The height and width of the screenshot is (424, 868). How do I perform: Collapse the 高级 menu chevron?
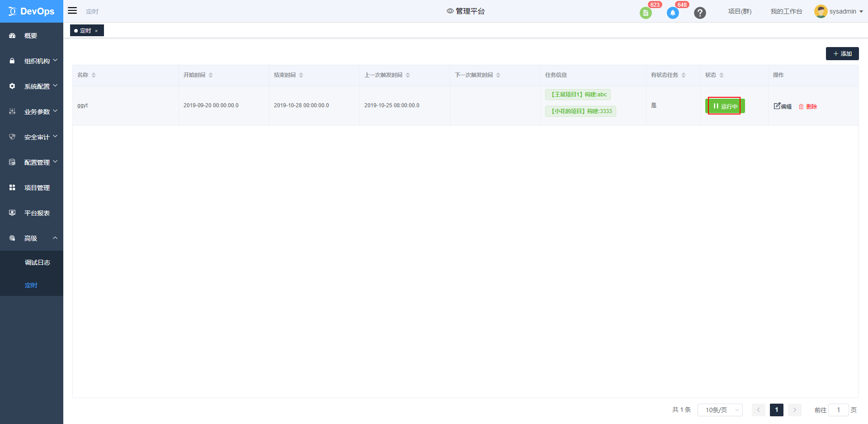[x=55, y=238]
